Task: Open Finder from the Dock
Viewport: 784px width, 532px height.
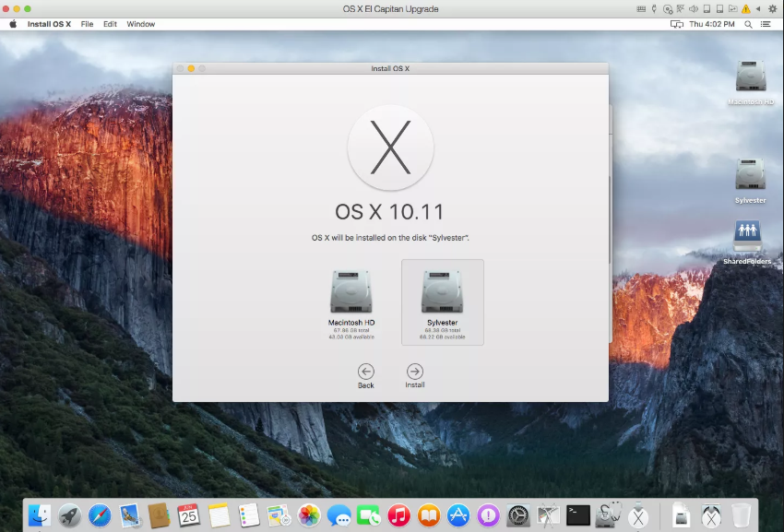Action: tap(40, 515)
